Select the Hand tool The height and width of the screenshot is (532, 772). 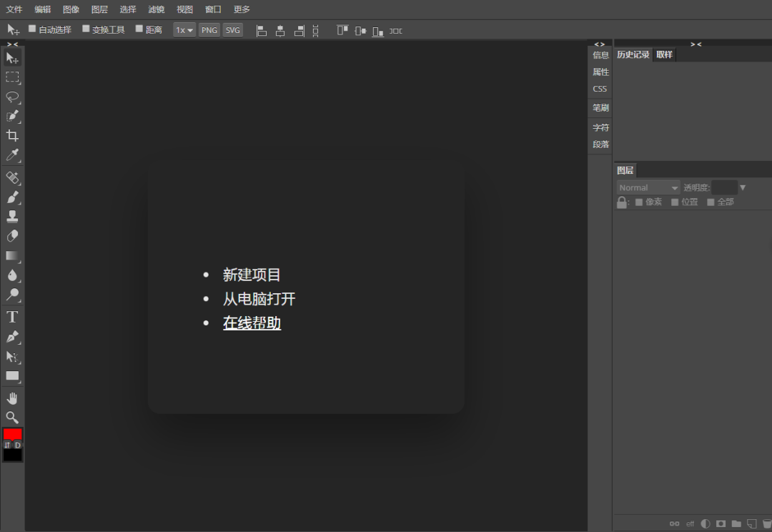12,398
